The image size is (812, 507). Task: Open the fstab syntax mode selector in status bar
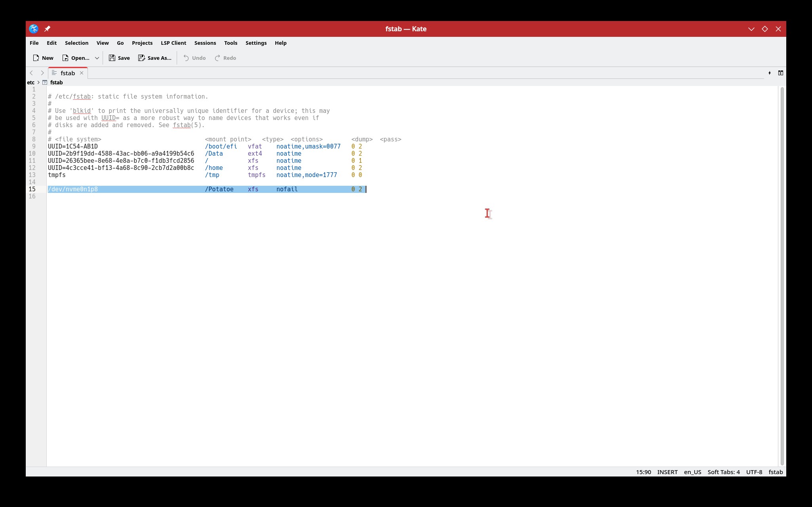click(x=775, y=472)
